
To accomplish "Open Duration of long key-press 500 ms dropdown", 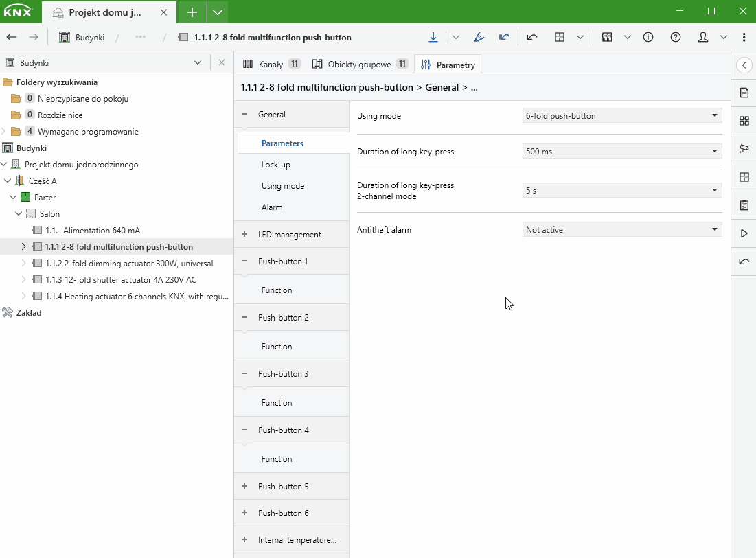I will [621, 152].
